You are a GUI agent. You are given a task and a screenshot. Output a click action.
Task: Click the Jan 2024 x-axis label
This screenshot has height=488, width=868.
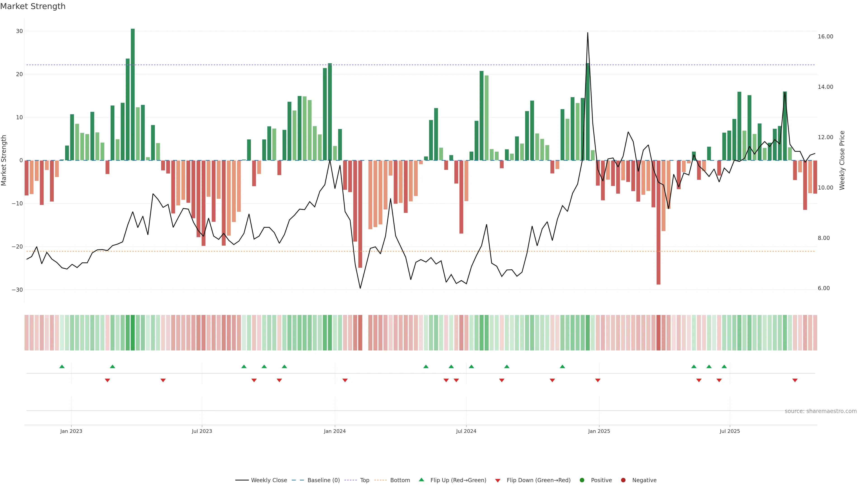click(x=335, y=431)
